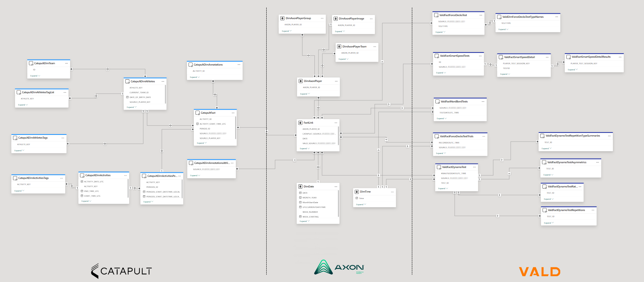This screenshot has width=644, height=282.
Task: Open more options for DimAxonPlayerTeam table
Action: (375, 46)
